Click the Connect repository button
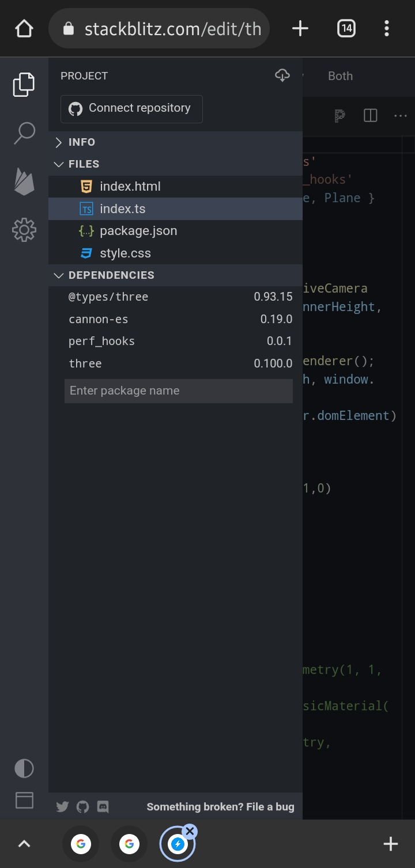Image resolution: width=415 pixels, height=868 pixels. pos(131,108)
